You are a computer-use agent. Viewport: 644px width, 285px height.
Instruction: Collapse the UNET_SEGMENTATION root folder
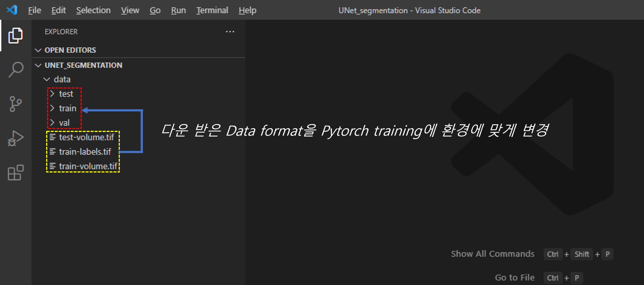38,66
